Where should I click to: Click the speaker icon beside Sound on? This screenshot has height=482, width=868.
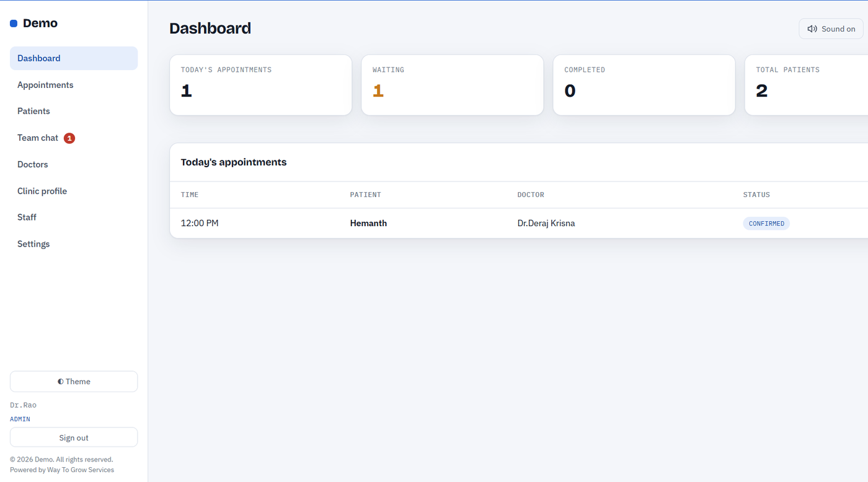pyautogui.click(x=812, y=29)
